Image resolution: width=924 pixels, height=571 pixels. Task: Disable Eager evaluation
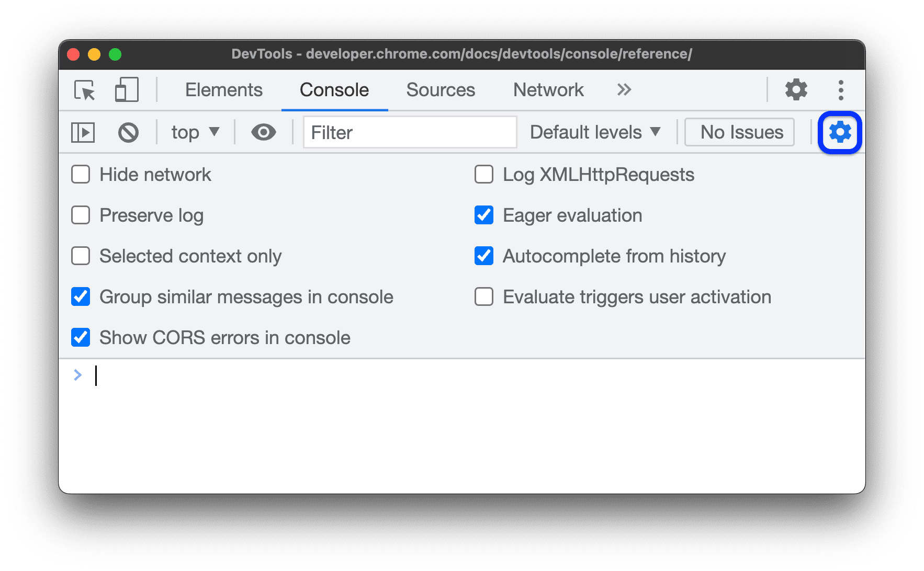(483, 215)
